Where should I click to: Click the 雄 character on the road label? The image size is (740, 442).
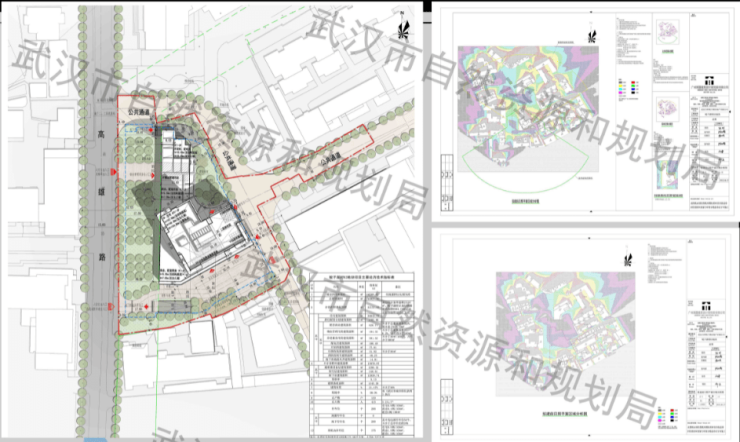click(101, 192)
